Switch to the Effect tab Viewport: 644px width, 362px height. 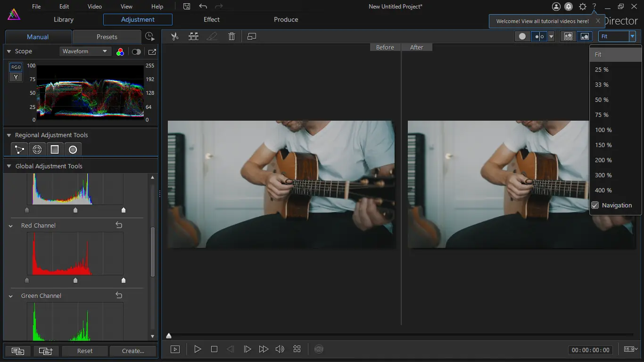(211, 19)
